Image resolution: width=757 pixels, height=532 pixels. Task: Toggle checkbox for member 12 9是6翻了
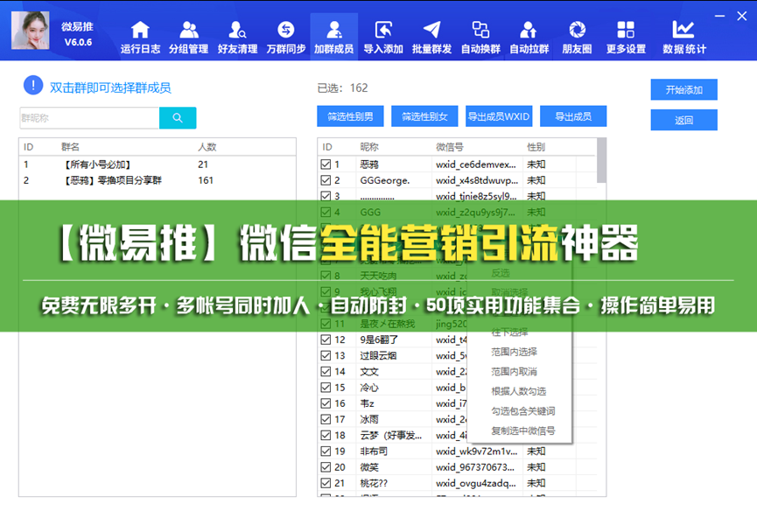pyautogui.click(x=326, y=339)
